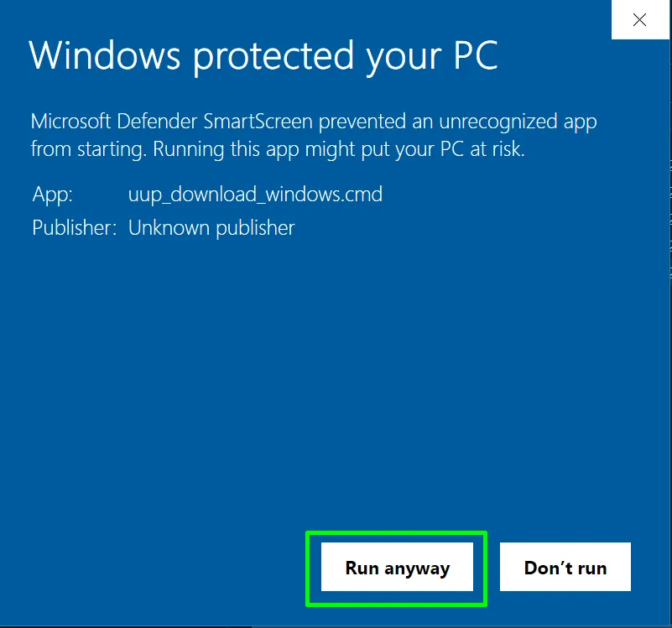Screen dimensions: 672x628
Task: Click the Publisher: label in the dialog
Action: 74,227
